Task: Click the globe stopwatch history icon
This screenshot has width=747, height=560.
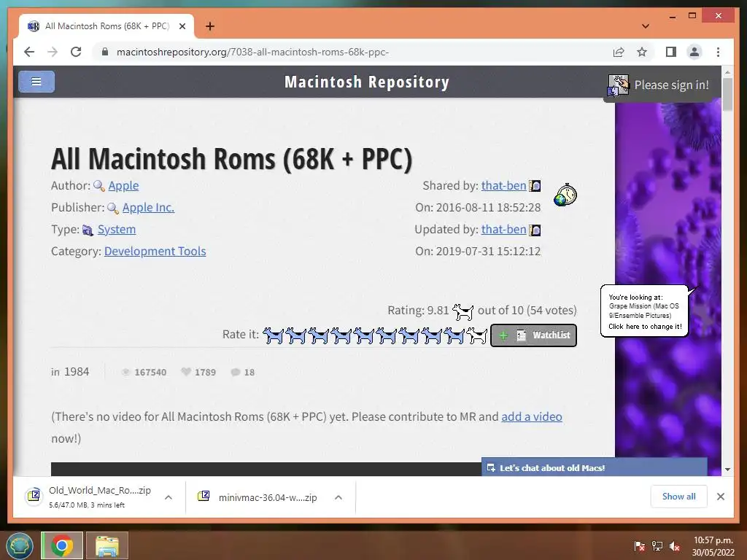Action: [565, 195]
